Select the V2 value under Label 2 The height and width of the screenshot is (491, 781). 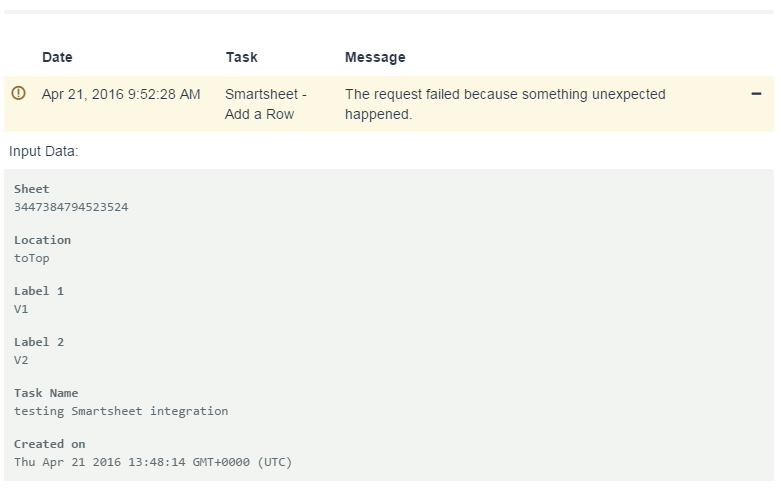click(x=21, y=360)
